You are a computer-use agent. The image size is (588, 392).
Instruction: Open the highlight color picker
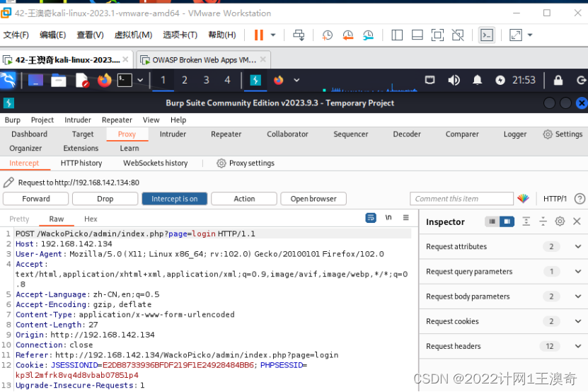coord(523,198)
